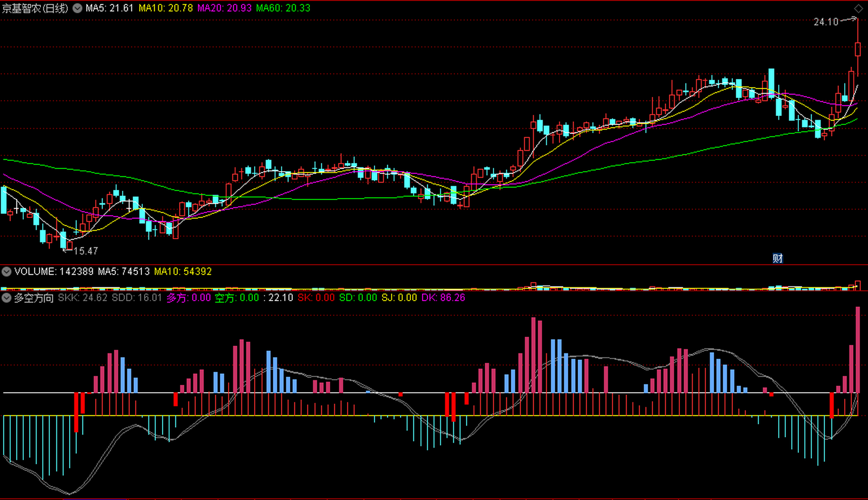The height and width of the screenshot is (500, 868).
Task: Select the MA60: 20.33 label
Action: pyautogui.click(x=283, y=8)
